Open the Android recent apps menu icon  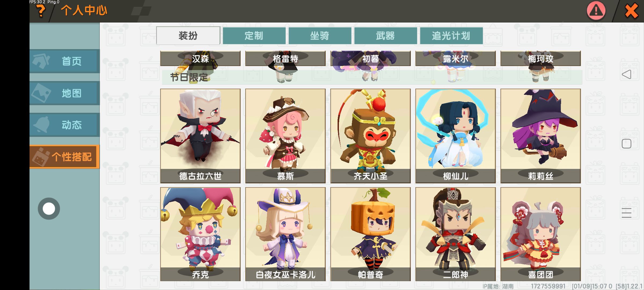click(627, 213)
